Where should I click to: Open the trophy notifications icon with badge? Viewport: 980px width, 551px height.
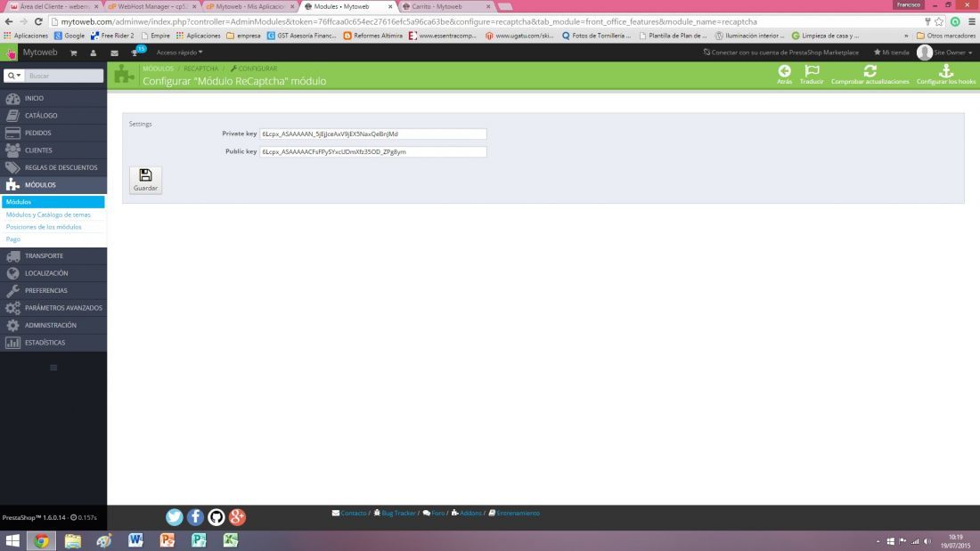(x=136, y=52)
